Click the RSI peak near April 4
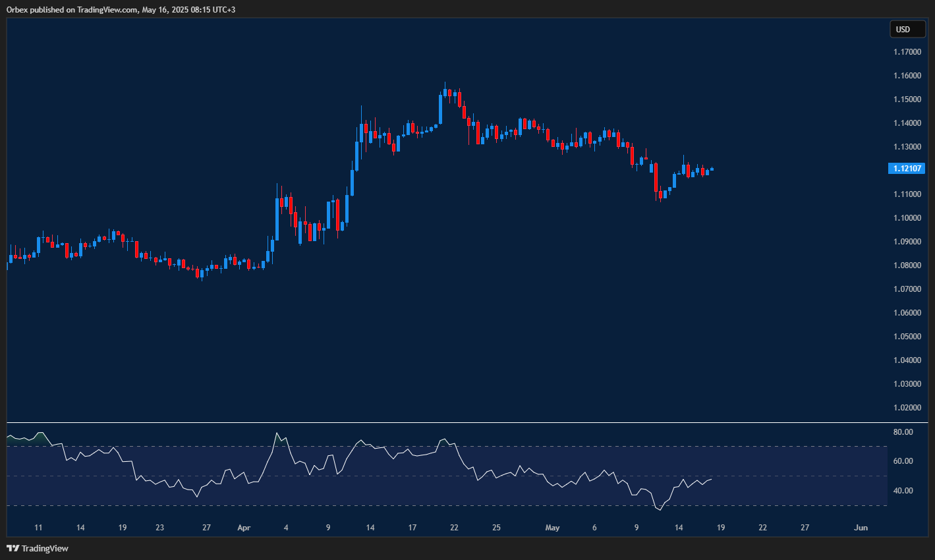The height and width of the screenshot is (560, 935). pyautogui.click(x=276, y=434)
